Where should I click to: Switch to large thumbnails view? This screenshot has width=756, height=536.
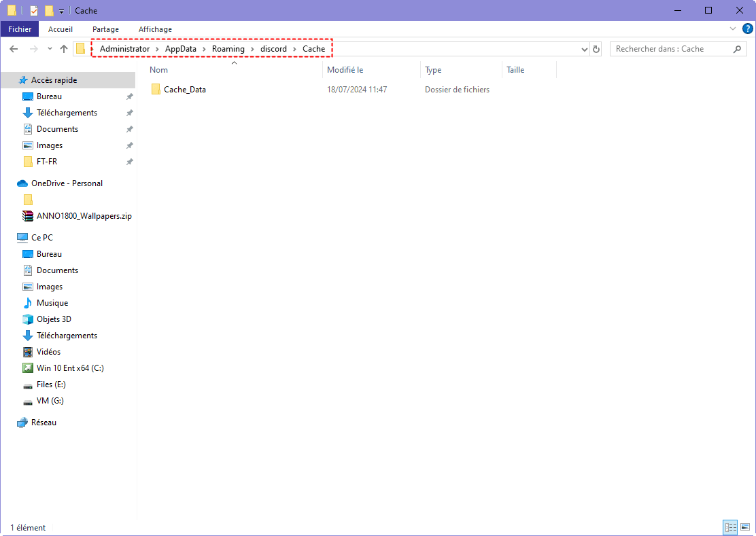coord(745,527)
